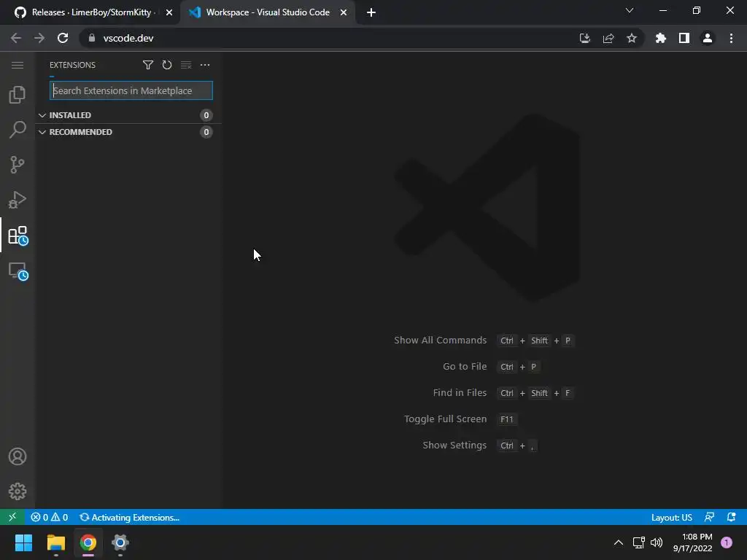Click 'Show Settings' hint text
This screenshot has width=747, height=560.
(x=454, y=445)
